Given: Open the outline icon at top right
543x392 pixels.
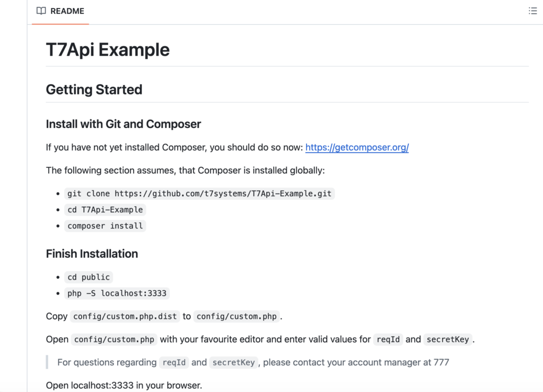Looking at the screenshot, I should [532, 10].
